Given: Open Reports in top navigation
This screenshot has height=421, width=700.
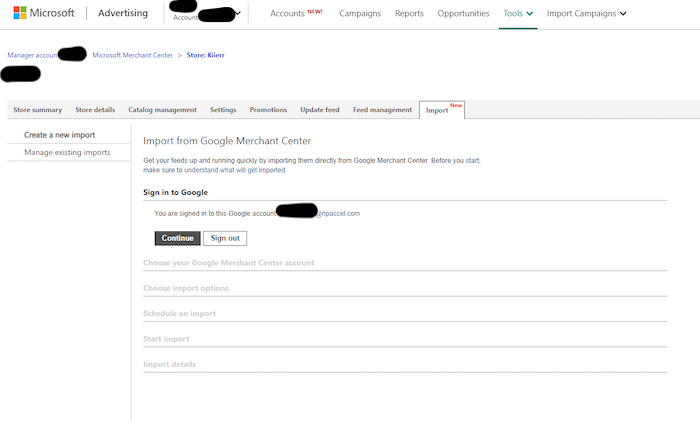Looking at the screenshot, I should click(x=409, y=13).
